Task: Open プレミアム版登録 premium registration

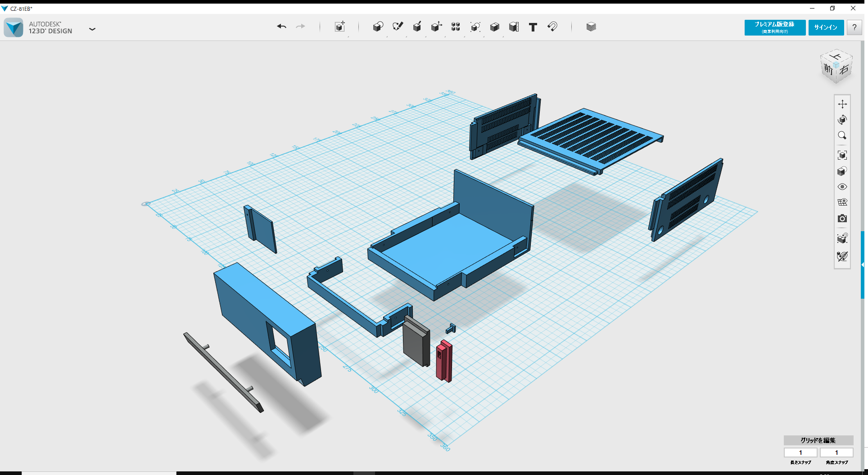Action: pos(774,27)
